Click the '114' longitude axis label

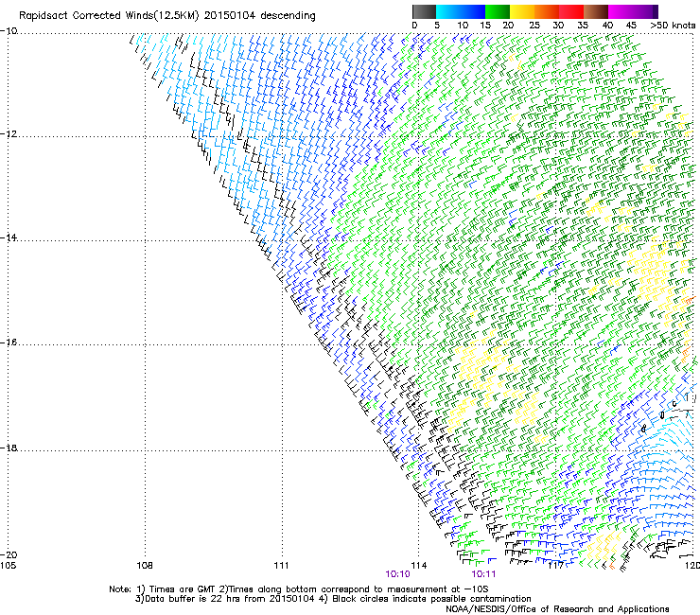click(419, 566)
